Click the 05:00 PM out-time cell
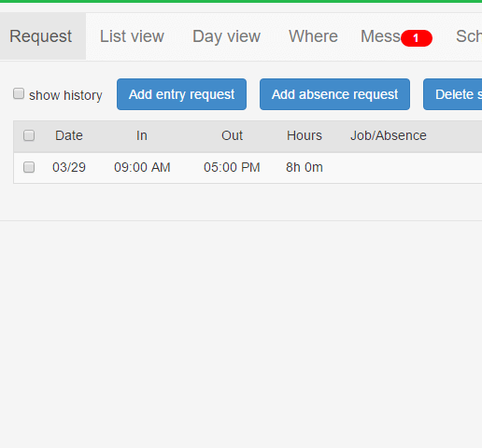This screenshot has height=448, width=482. coord(232,167)
